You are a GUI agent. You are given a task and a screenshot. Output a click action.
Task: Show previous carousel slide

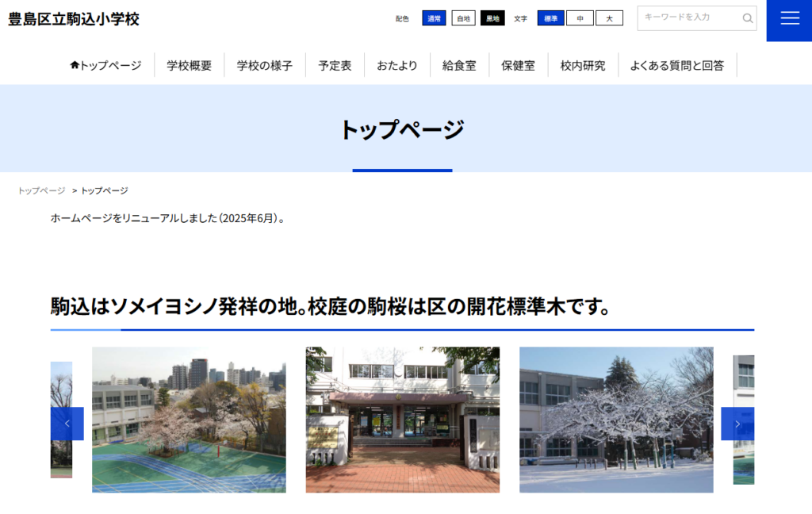[67, 424]
